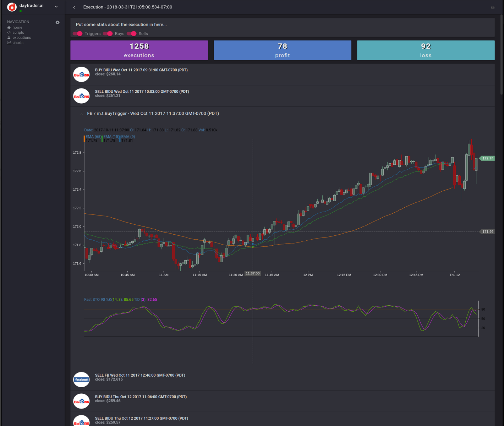This screenshot has height=426, width=504.
Task: Open the home page via its house icon
Action: point(10,27)
